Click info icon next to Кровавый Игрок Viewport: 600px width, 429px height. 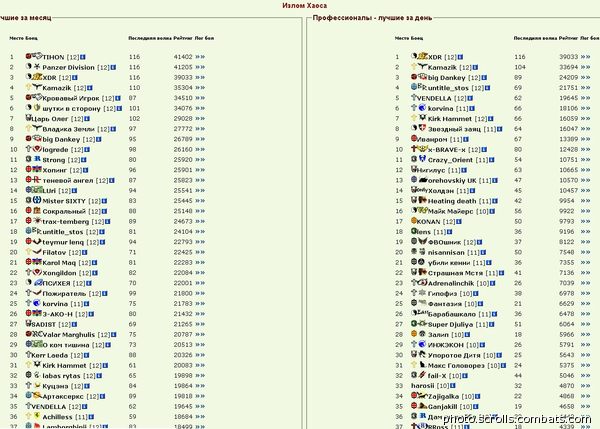[x=118, y=98]
